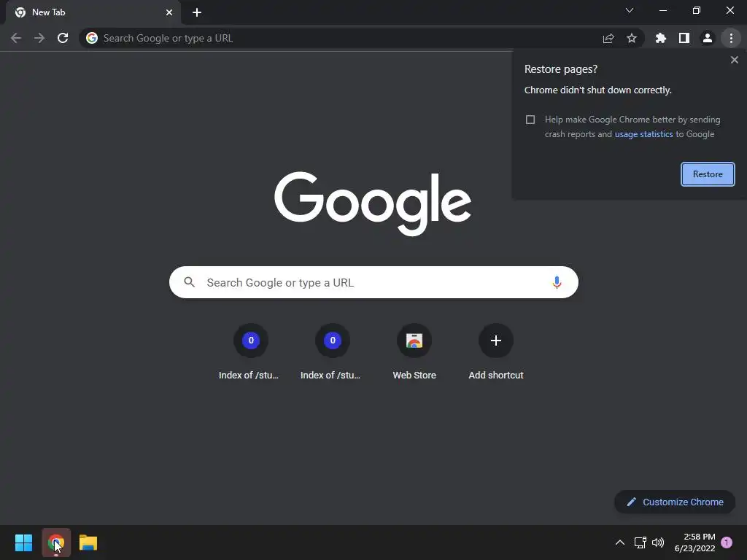This screenshot has height=560, width=747.
Task: Go back with the back arrow
Action: tap(16, 38)
